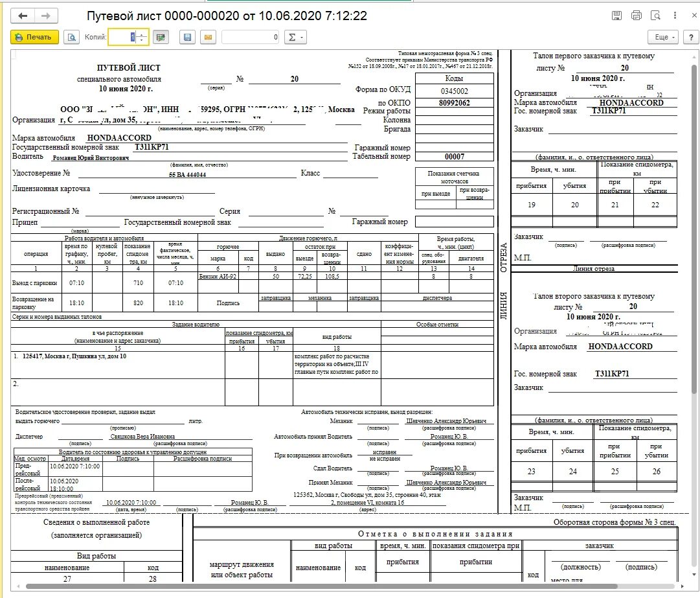Screen dimensions: 700x598
Task: Select the ОКПО code cell 80992062
Action: [454, 103]
